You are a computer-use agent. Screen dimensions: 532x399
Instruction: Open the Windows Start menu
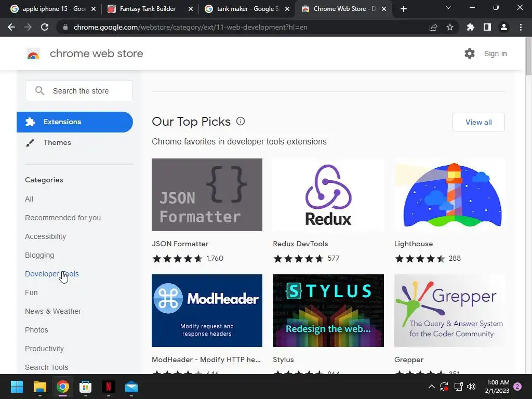17,387
